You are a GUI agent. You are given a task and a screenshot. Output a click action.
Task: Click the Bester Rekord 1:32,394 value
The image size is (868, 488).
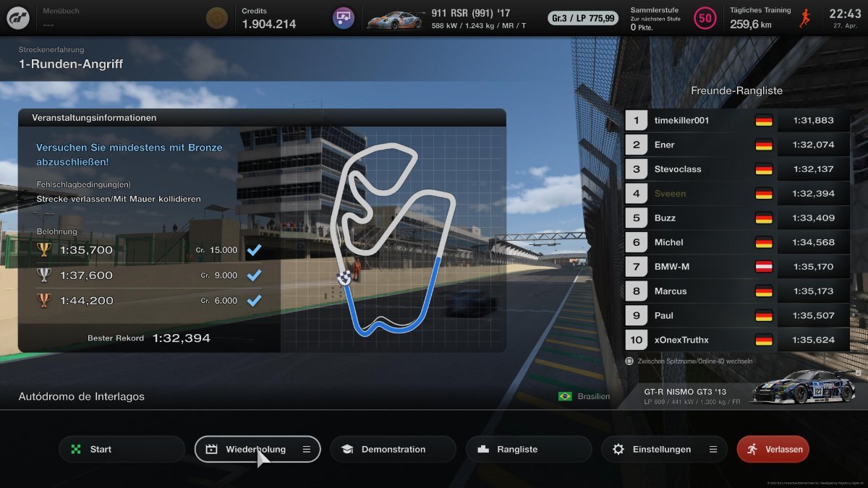point(182,338)
